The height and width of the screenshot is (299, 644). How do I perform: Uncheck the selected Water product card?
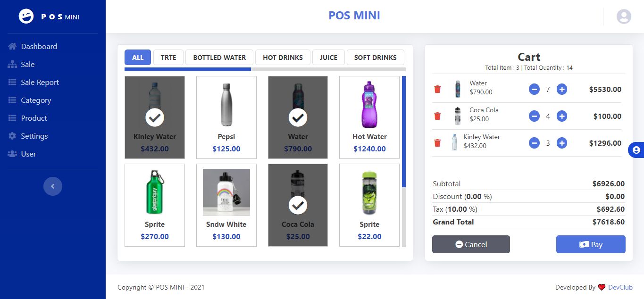point(298,117)
